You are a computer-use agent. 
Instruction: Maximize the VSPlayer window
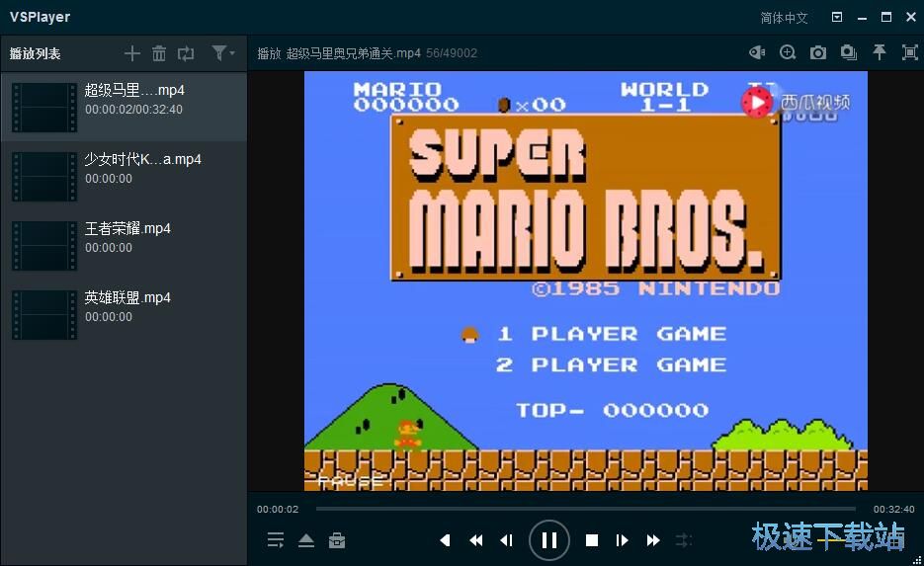pos(886,17)
